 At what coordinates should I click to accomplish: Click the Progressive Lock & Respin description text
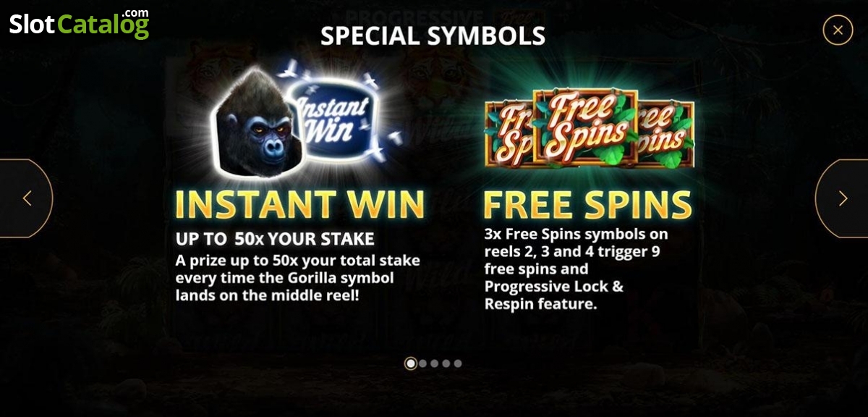coord(576,269)
